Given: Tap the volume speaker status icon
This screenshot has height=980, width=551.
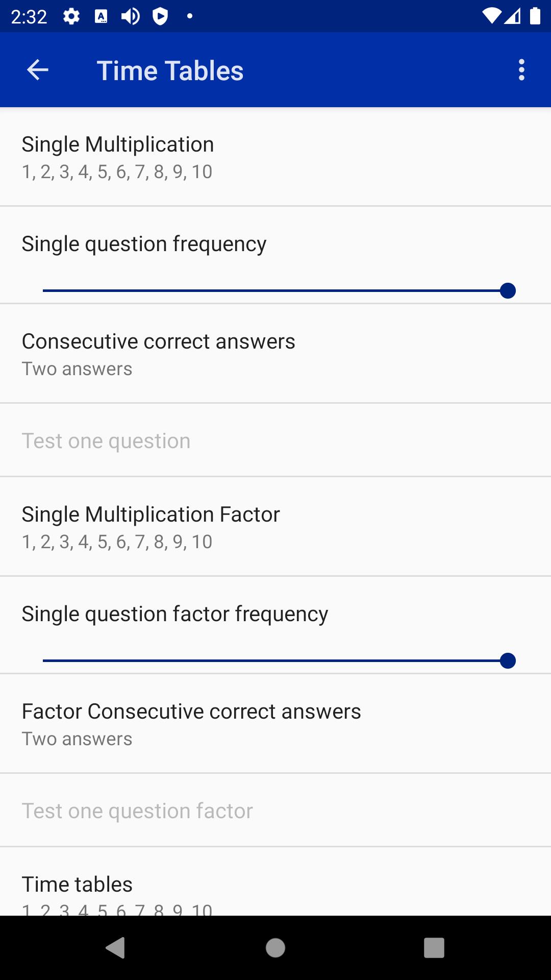Looking at the screenshot, I should click(x=131, y=16).
